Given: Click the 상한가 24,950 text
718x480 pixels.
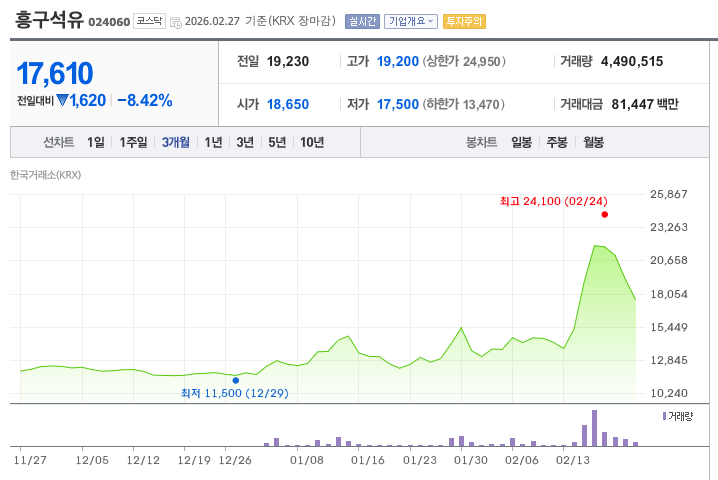Looking at the screenshot, I should pos(464,61).
